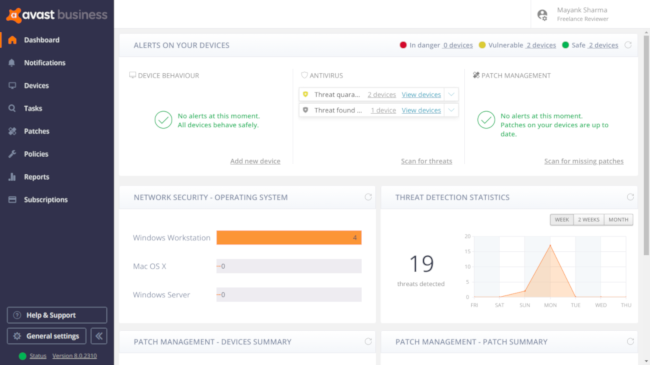
Task: Expand the Threat found row chevron
Action: coord(451,110)
